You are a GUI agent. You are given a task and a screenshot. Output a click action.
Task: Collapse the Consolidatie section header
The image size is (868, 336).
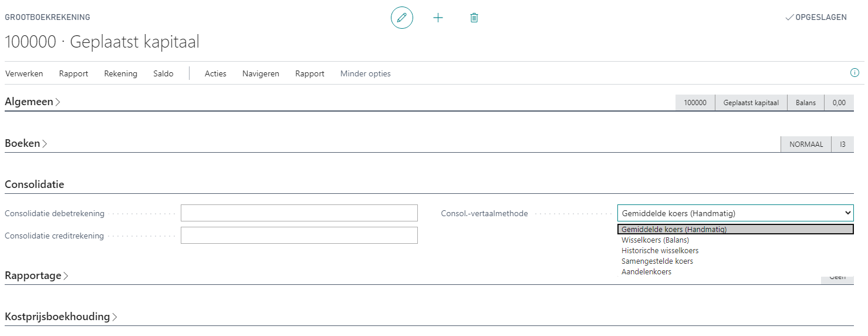pos(35,184)
